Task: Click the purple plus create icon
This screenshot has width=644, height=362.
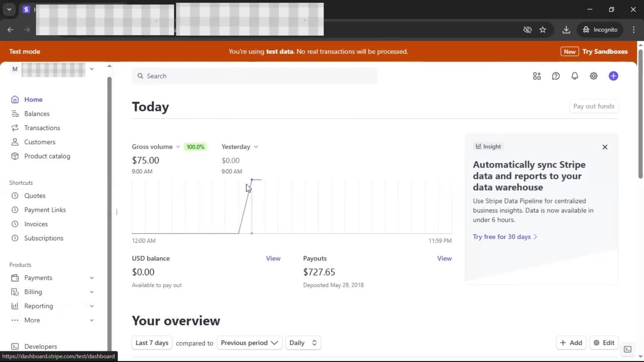Action: click(613, 76)
